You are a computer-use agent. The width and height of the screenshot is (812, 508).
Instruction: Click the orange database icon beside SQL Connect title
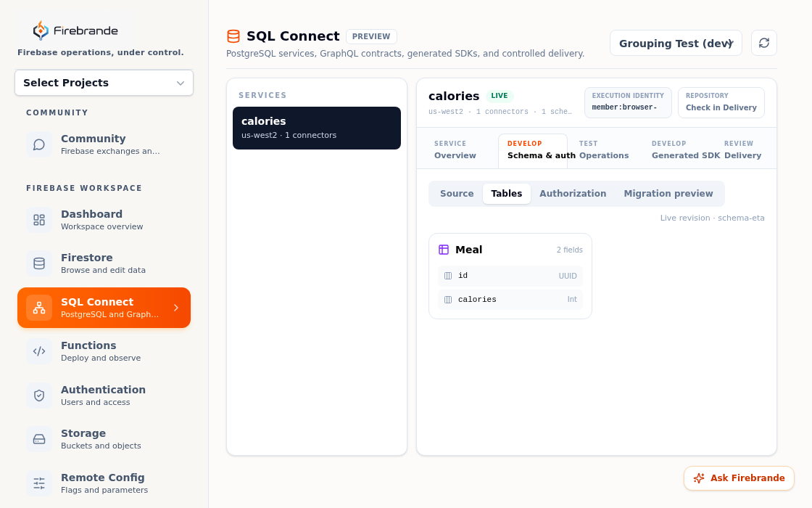tap(233, 36)
